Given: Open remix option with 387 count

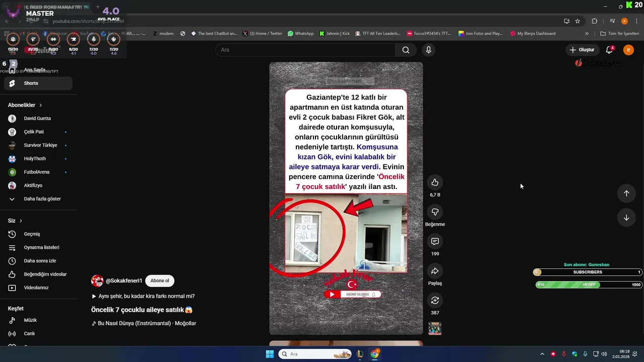Looking at the screenshot, I should pyautogui.click(x=435, y=301).
